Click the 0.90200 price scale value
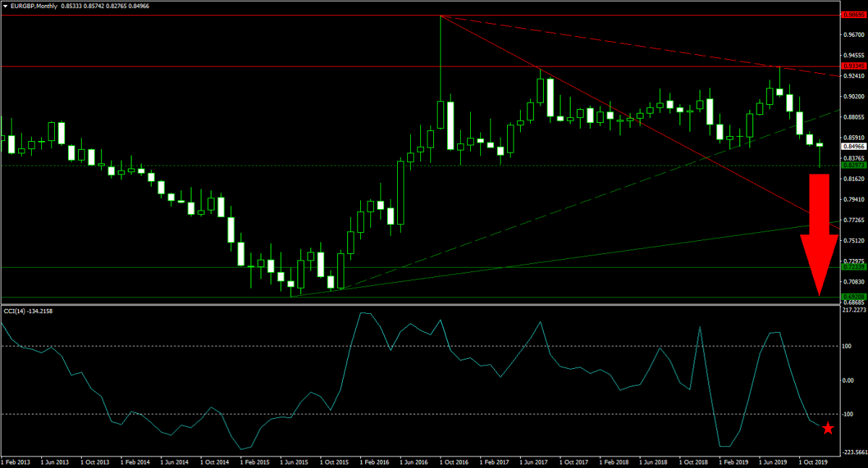Image resolution: width=868 pixels, height=468 pixels. tap(854, 96)
